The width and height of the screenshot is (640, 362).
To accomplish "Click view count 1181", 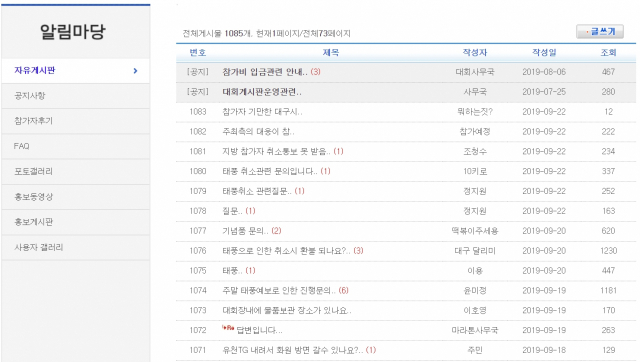I will (608, 291).
